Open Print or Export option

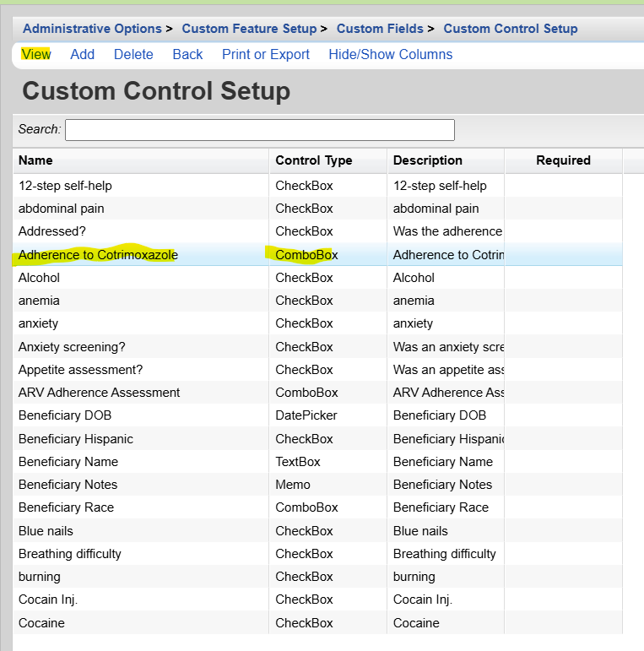(266, 54)
